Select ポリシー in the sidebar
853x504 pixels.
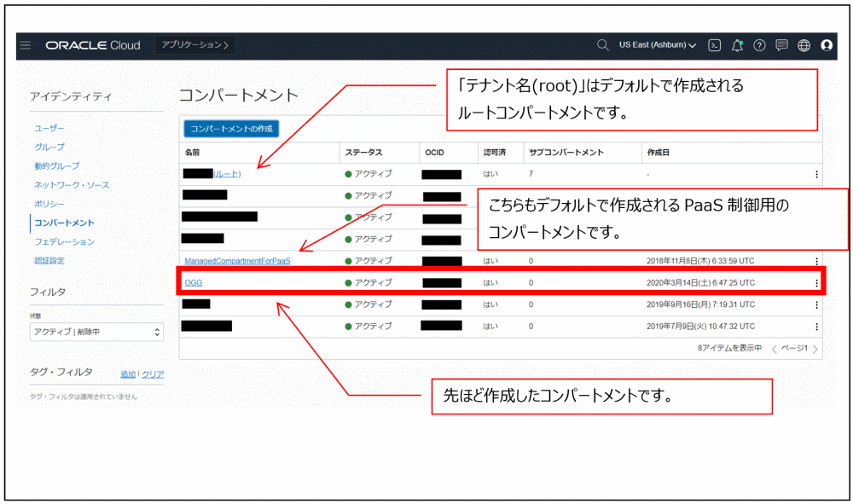pos(49,204)
